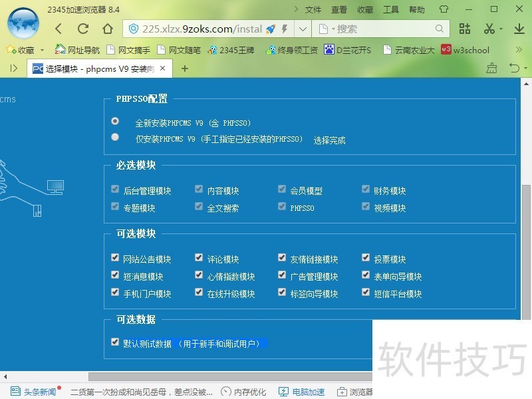
Task: Open the 收藏 bookmarks dropdown arrow
Action: [x=42, y=50]
